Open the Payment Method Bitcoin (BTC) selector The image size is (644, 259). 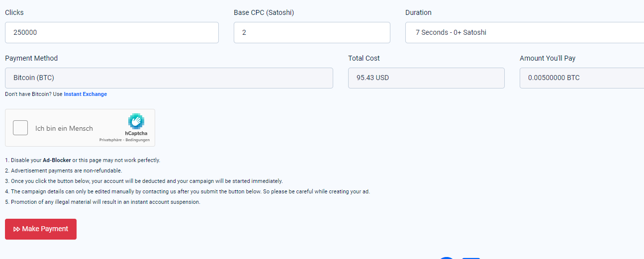[x=169, y=78]
